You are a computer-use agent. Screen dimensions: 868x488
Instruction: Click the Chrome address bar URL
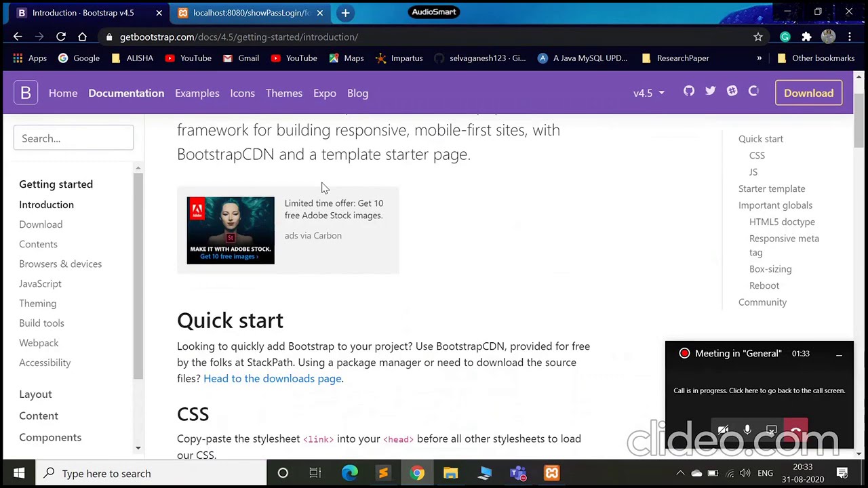[239, 37]
